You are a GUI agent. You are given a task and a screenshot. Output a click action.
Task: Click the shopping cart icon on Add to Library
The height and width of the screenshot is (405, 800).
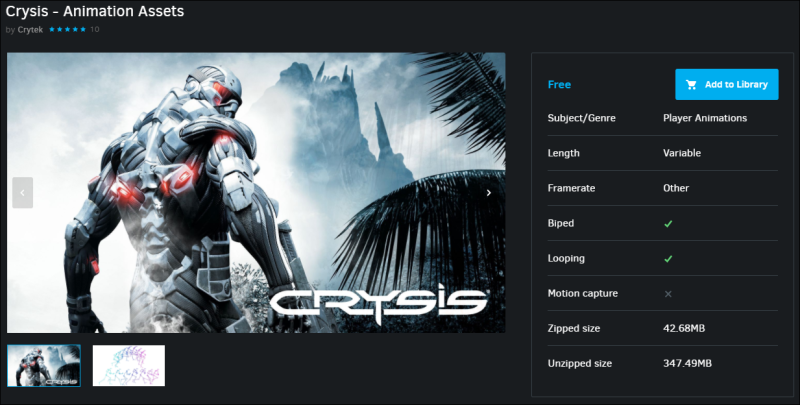[691, 85]
